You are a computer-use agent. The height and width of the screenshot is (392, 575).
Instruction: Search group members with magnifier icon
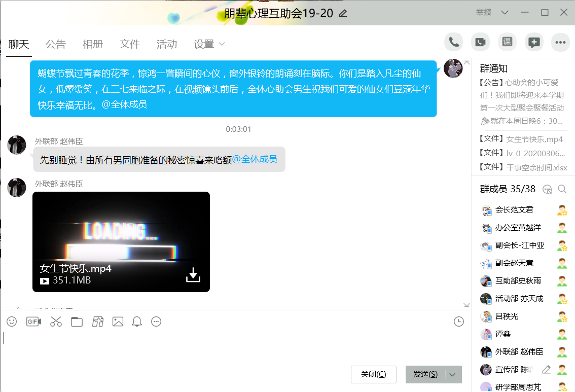click(562, 189)
